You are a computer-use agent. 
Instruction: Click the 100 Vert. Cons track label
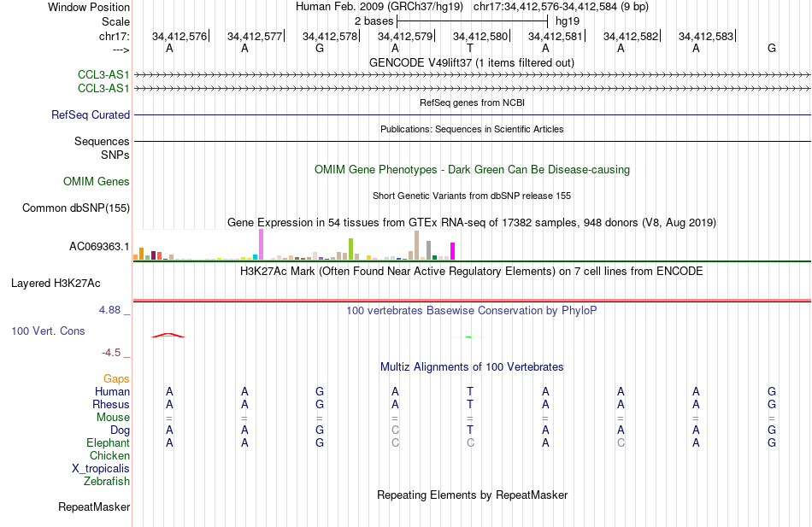pyautogui.click(x=48, y=331)
